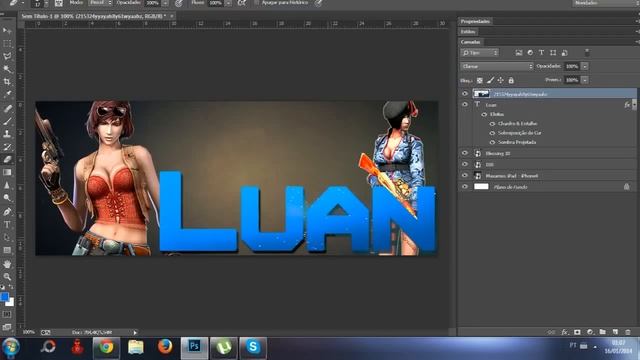
Task: Select the Move tool
Action: pos(7,31)
